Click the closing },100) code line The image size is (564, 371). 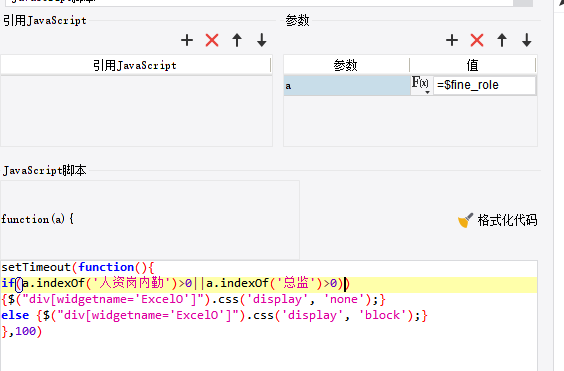(22, 331)
